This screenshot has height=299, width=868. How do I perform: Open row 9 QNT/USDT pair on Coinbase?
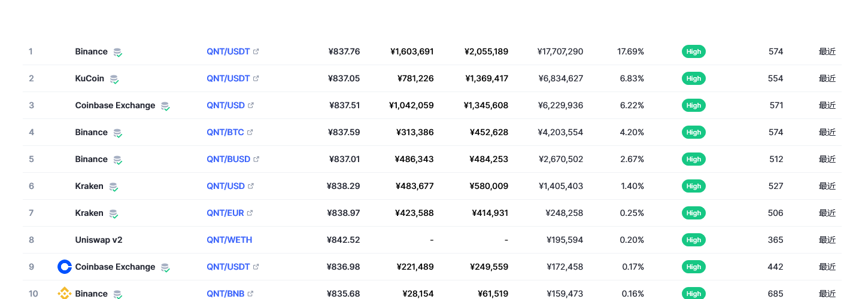click(228, 267)
